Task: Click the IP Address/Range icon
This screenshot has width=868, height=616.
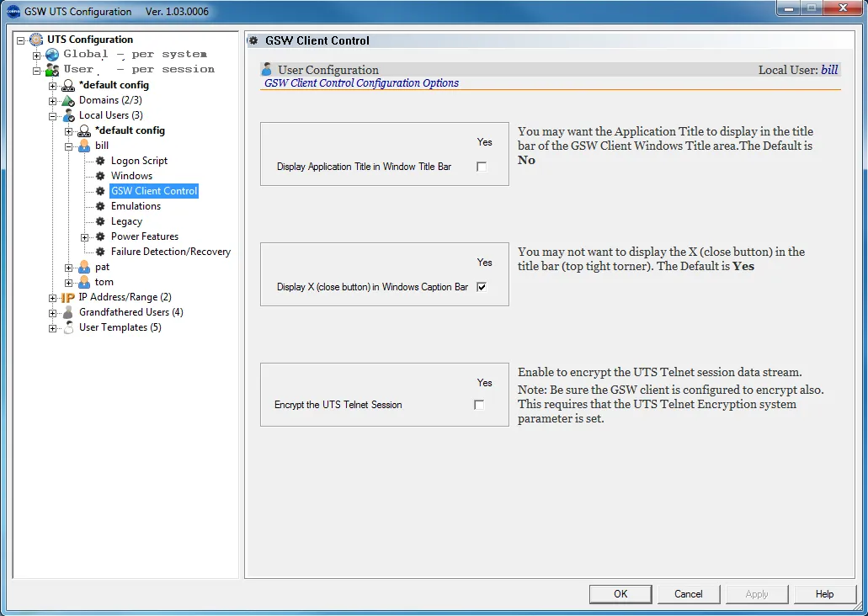Action: tap(68, 297)
